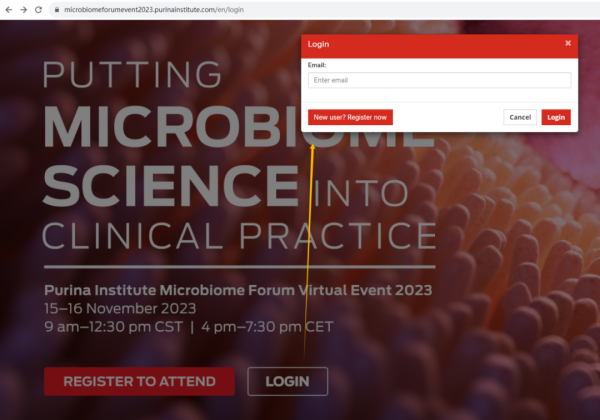Click the outlined LOGIN button on the page
The height and width of the screenshot is (420, 600).
[287, 381]
